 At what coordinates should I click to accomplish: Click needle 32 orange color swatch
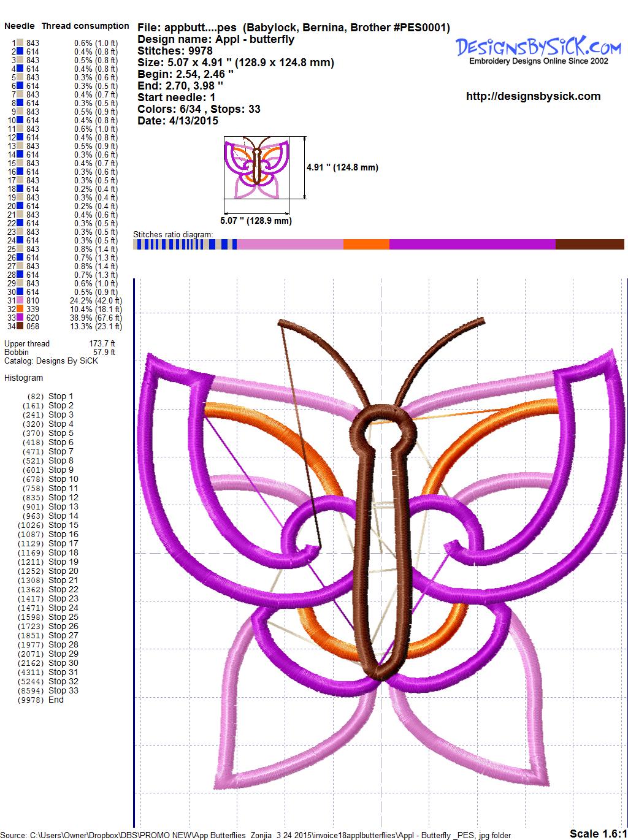pos(20,310)
